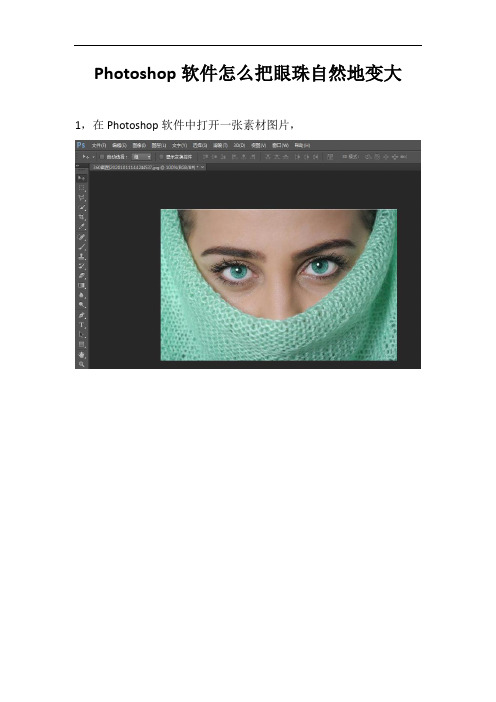Select the Eraser tool
This screenshot has height=702, width=496.
pos(81,276)
